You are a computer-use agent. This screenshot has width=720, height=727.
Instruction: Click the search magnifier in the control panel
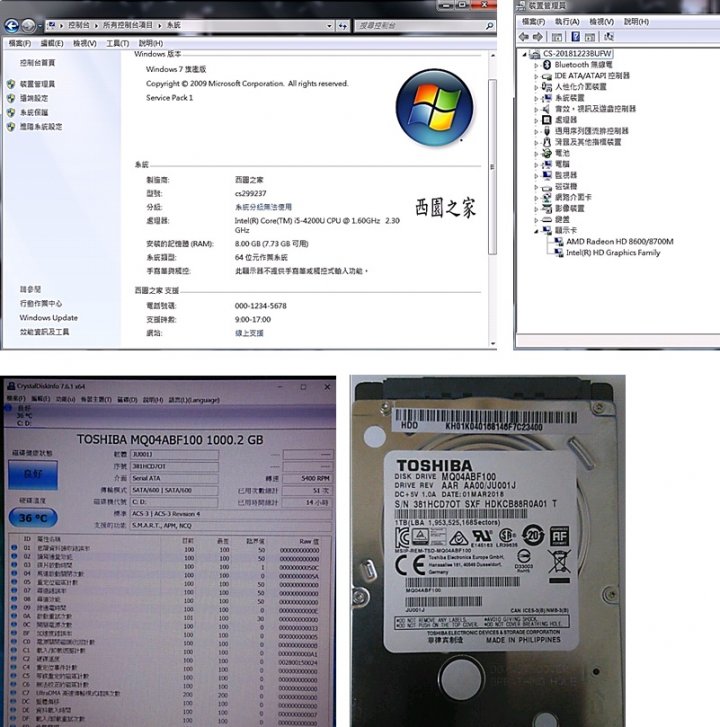coord(489,26)
